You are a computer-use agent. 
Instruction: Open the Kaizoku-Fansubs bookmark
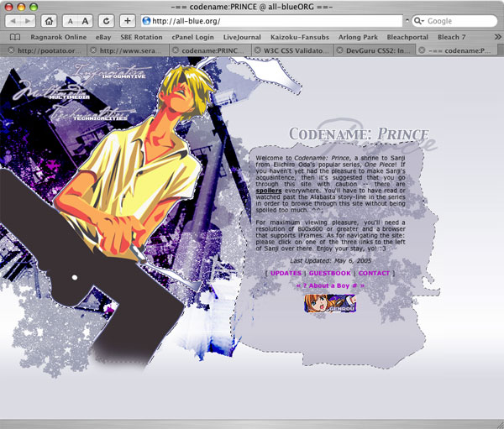pyautogui.click(x=300, y=37)
